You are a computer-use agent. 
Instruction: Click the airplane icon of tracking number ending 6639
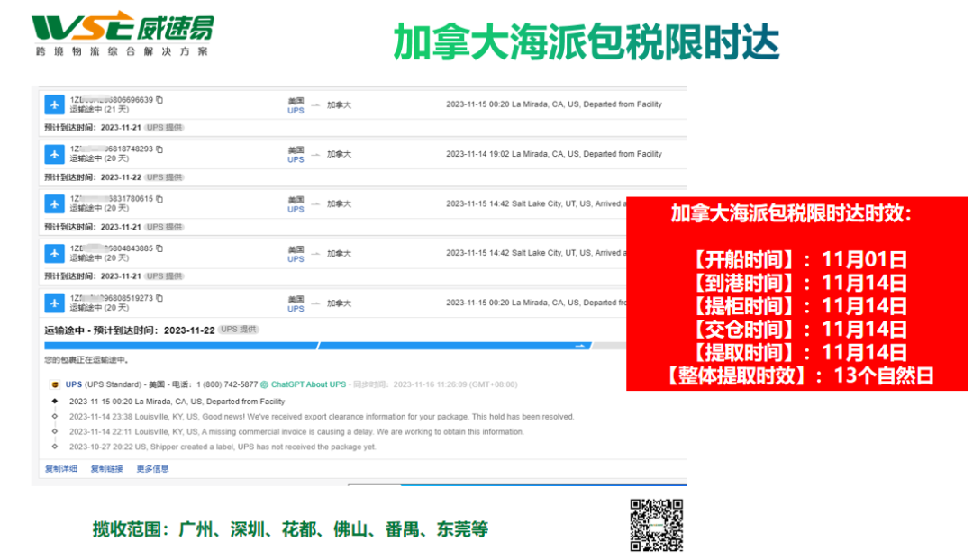[55, 104]
